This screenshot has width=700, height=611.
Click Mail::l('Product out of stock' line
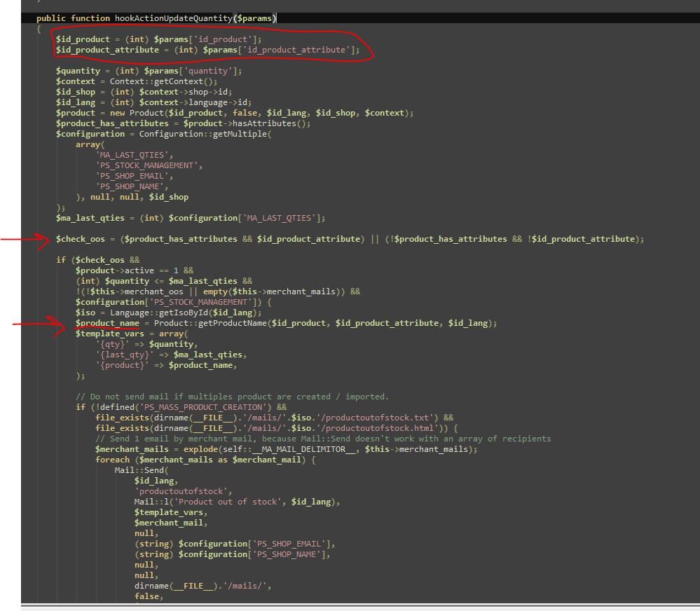237,502
